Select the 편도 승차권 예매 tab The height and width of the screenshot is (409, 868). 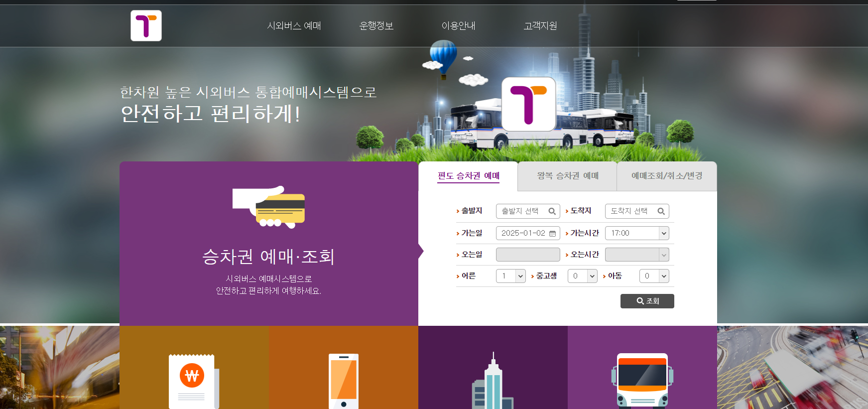[469, 176]
